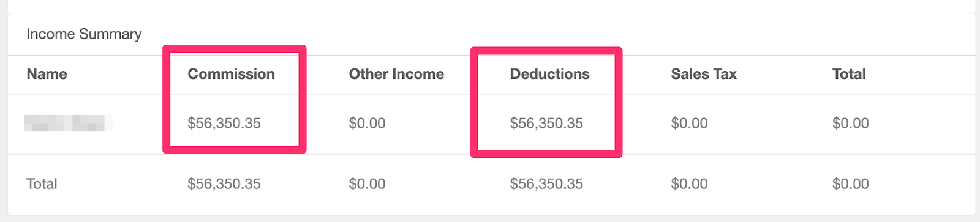Click the Total row Sales Tax amount
This screenshot has width=980, height=222.
coord(689,183)
